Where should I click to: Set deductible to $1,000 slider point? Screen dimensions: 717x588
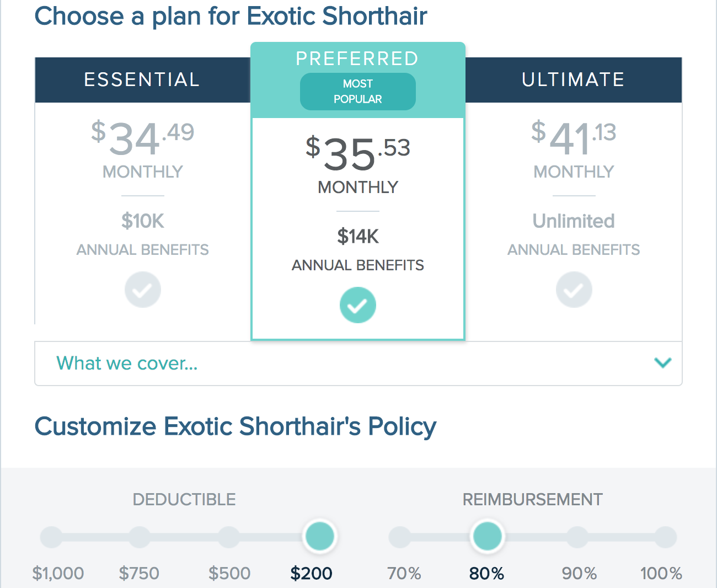point(51,537)
